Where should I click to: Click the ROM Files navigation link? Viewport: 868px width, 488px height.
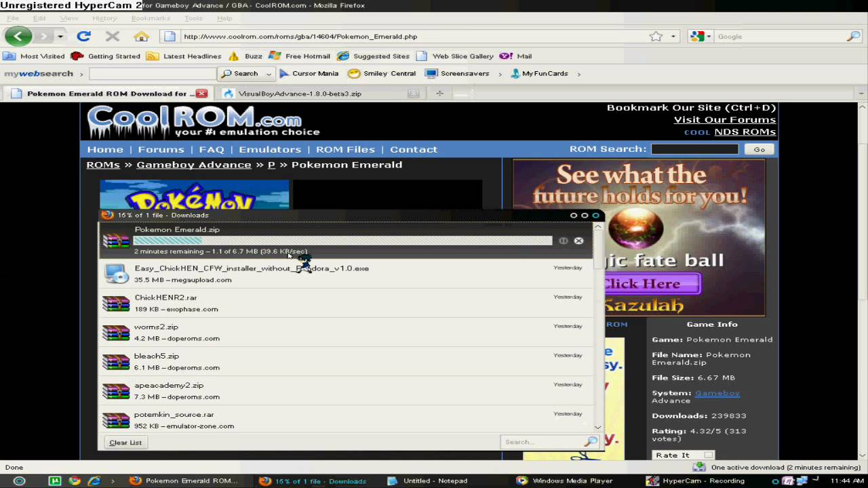(x=345, y=149)
